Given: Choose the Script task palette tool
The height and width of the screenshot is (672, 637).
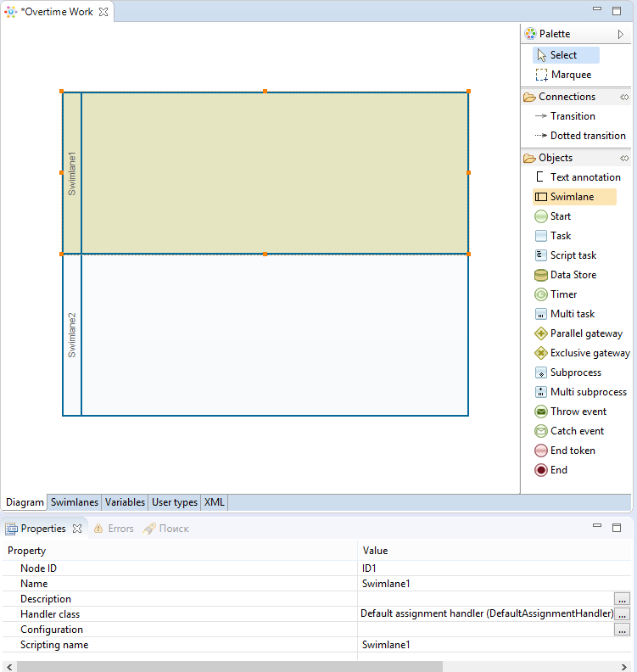Looking at the screenshot, I should coord(572,255).
